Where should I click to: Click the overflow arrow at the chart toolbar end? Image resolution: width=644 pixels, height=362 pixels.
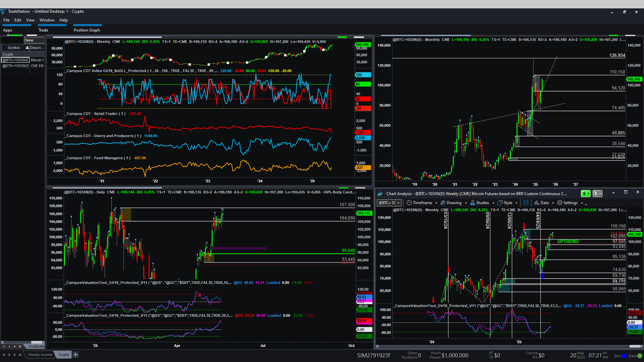click(586, 204)
